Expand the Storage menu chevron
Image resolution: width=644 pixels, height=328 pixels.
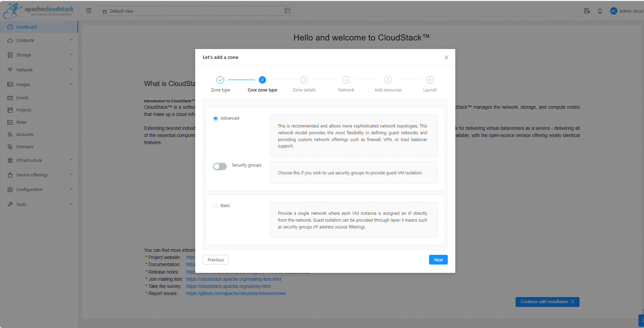point(71,55)
